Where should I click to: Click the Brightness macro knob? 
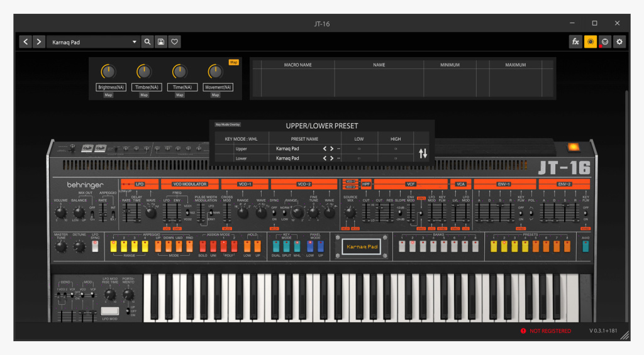[x=108, y=72]
